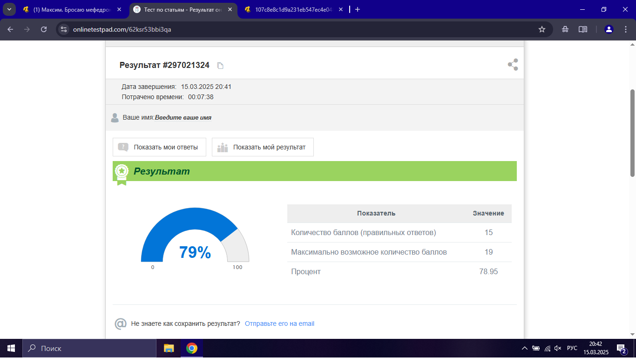Image resolution: width=636 pixels, height=364 pixels.
Task: Reload the page
Action: pyautogui.click(x=44, y=29)
